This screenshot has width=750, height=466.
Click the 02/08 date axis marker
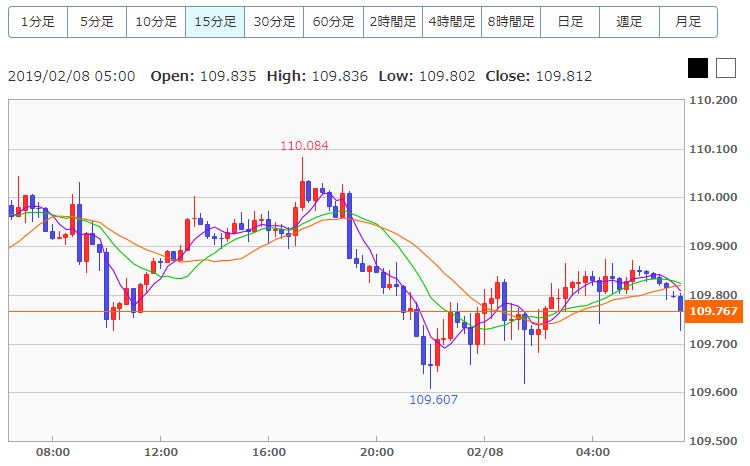485,452
